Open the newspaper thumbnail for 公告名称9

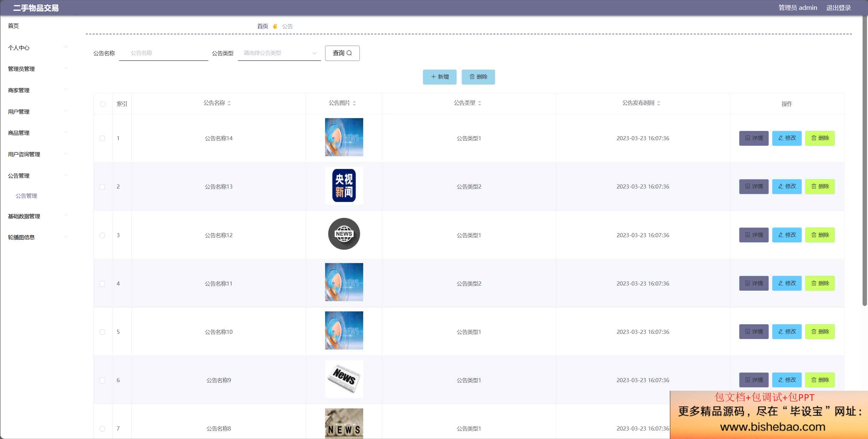pos(344,379)
